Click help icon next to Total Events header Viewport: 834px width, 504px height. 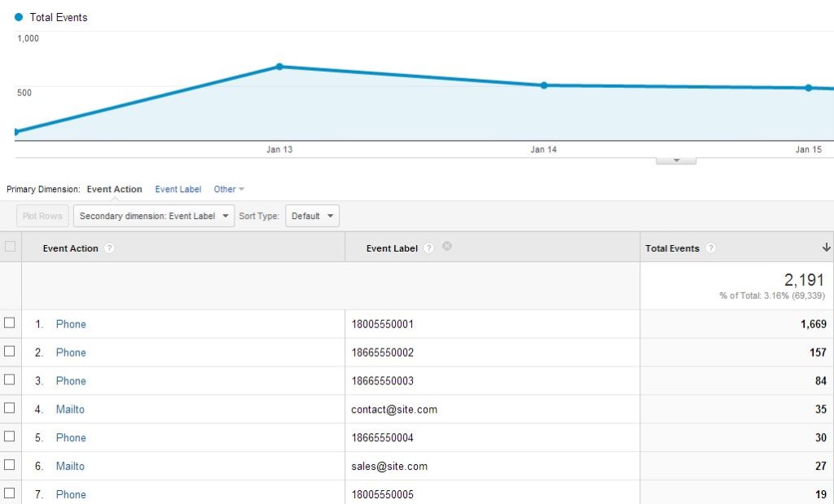click(710, 248)
